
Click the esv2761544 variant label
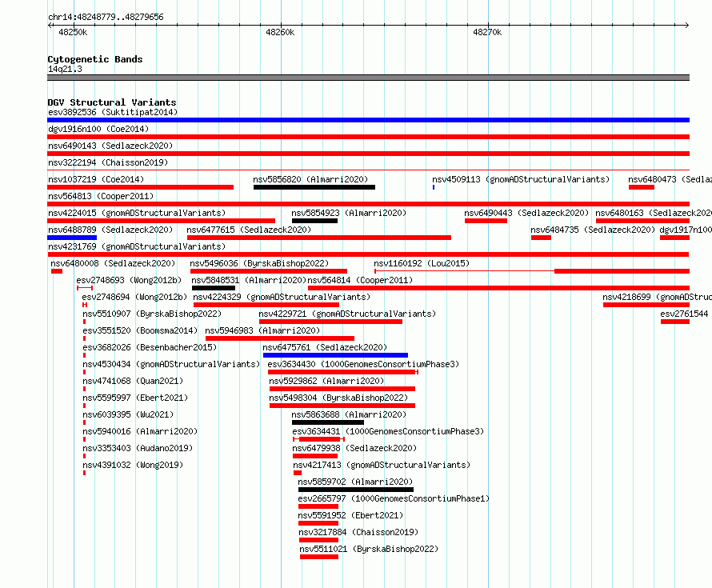684,314
